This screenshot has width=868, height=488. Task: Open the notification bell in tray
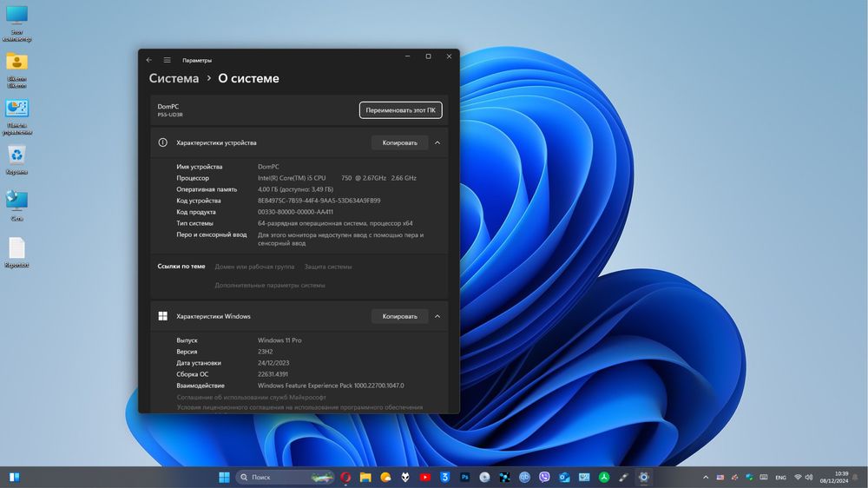[x=855, y=477]
